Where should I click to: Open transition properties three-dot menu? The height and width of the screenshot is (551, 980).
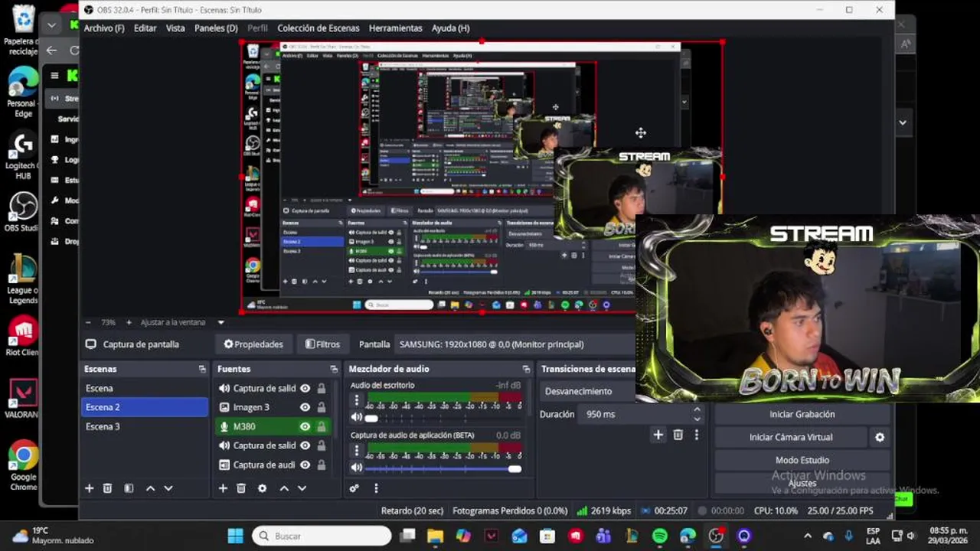pyautogui.click(x=696, y=435)
